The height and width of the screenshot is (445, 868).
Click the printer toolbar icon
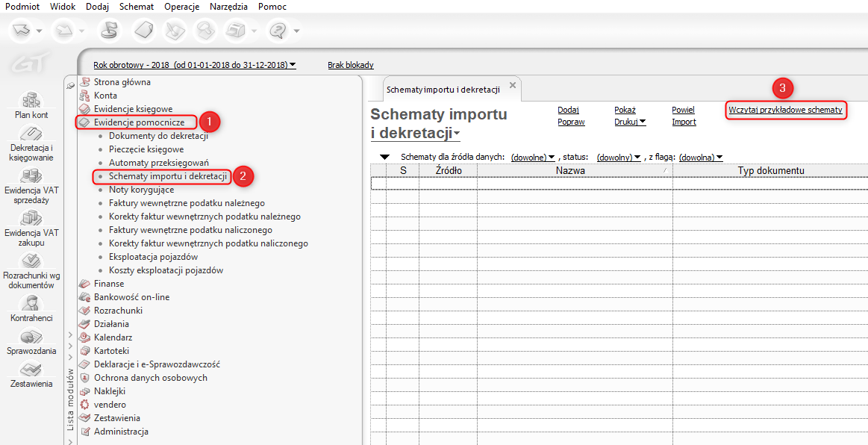pyautogui.click(x=234, y=31)
